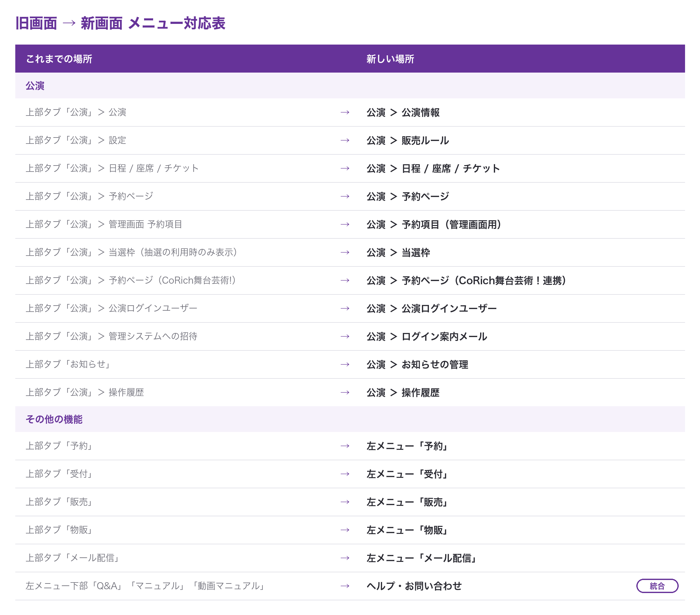Click the その他の機能 section heading

(x=54, y=419)
